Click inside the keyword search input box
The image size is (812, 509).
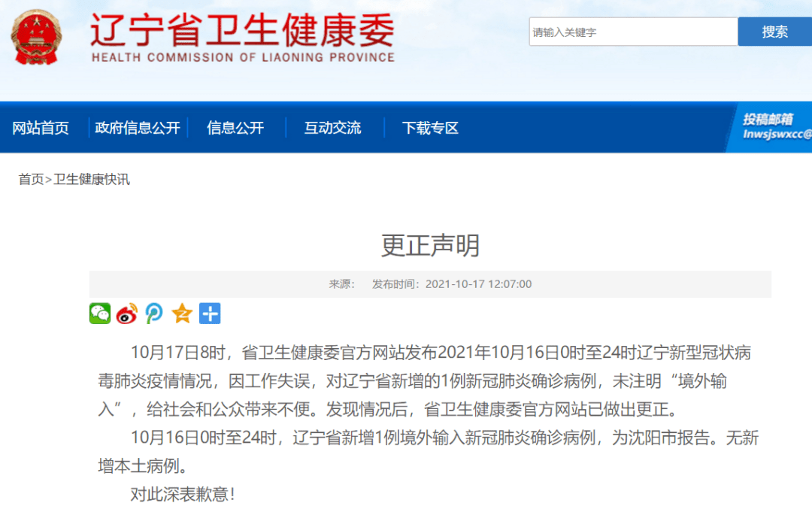pyautogui.click(x=632, y=31)
